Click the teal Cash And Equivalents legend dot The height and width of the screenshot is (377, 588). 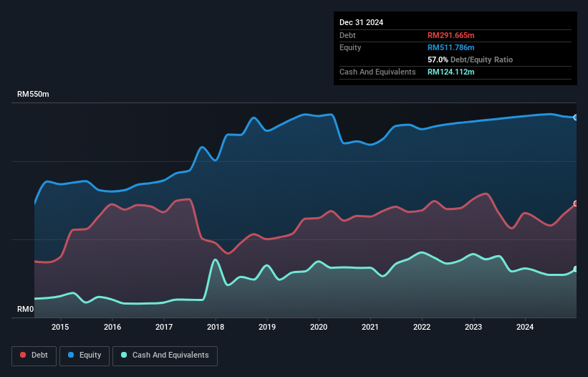(124, 355)
